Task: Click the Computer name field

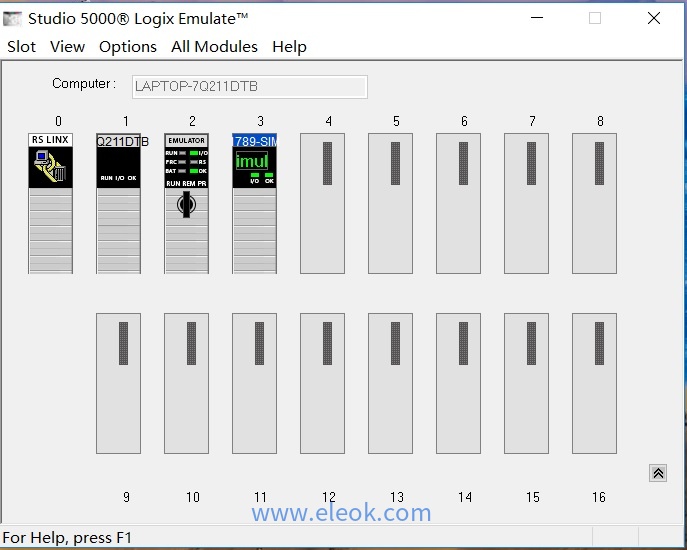Action: coord(249,87)
